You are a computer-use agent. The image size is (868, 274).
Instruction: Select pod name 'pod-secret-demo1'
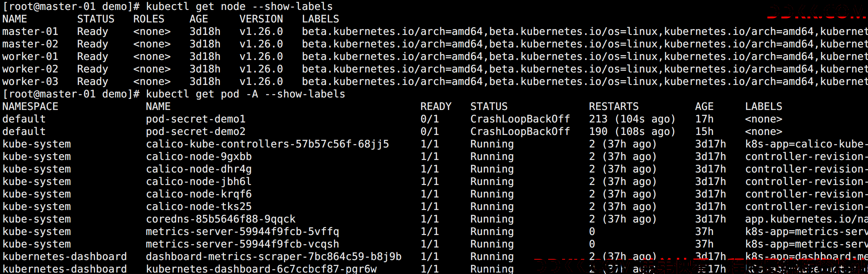tap(196, 119)
